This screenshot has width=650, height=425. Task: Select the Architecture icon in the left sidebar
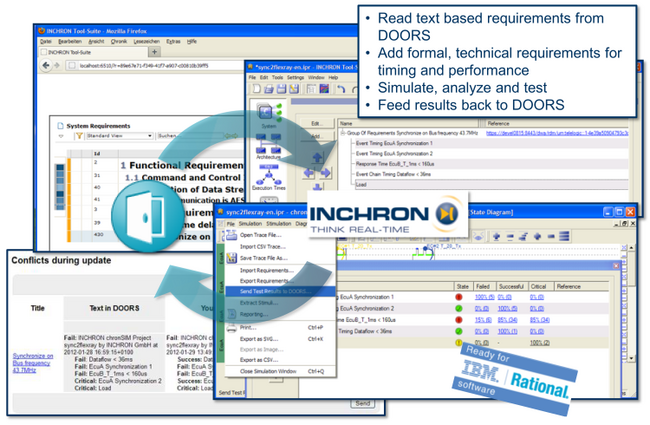point(269,146)
